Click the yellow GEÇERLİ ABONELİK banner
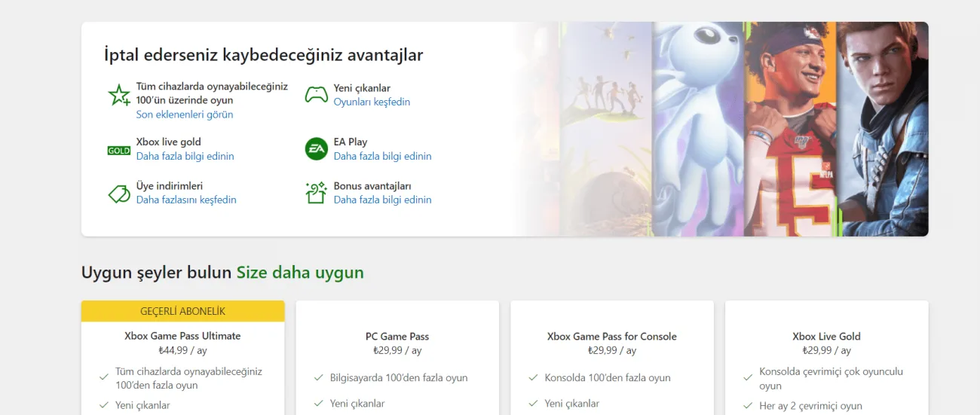The image size is (980, 415). [x=182, y=311]
